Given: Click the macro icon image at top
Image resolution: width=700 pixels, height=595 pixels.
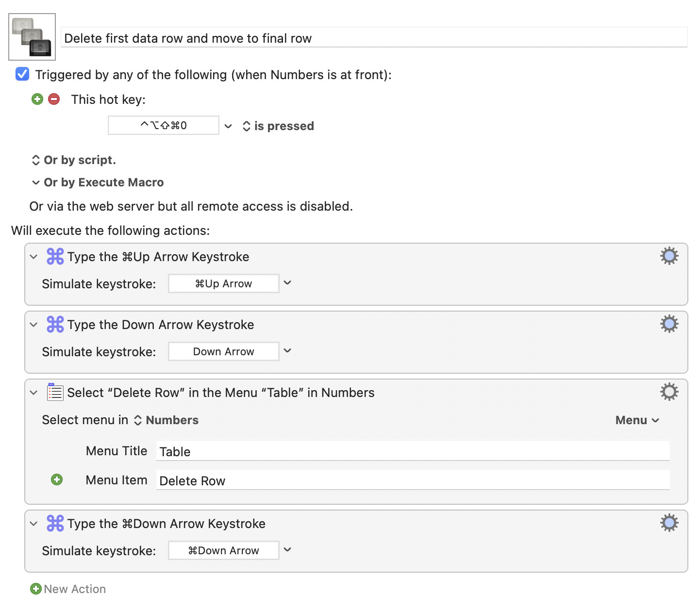Looking at the screenshot, I should (x=32, y=37).
